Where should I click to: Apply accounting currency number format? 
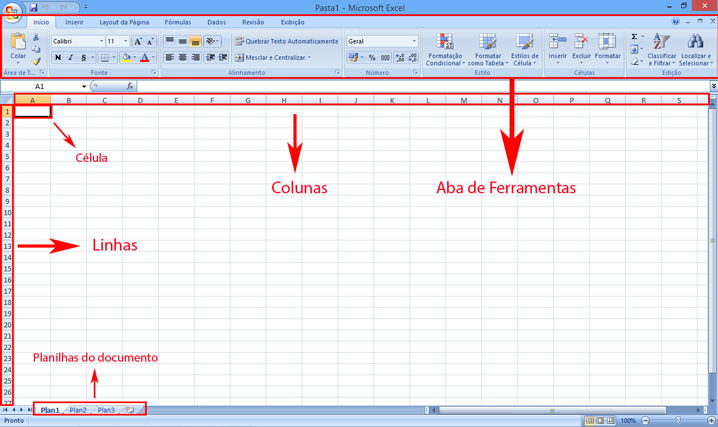pos(353,58)
